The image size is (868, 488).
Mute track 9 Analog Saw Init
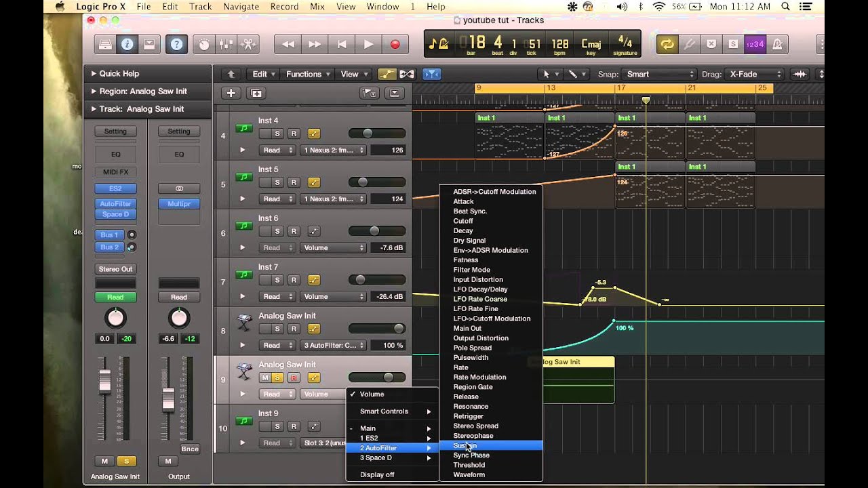pos(265,378)
